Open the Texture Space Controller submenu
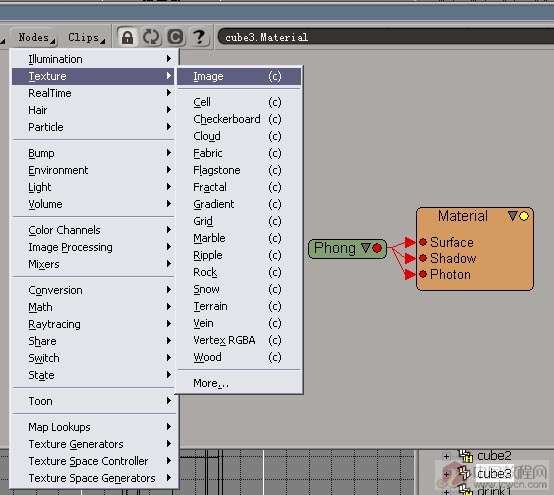 point(94,461)
